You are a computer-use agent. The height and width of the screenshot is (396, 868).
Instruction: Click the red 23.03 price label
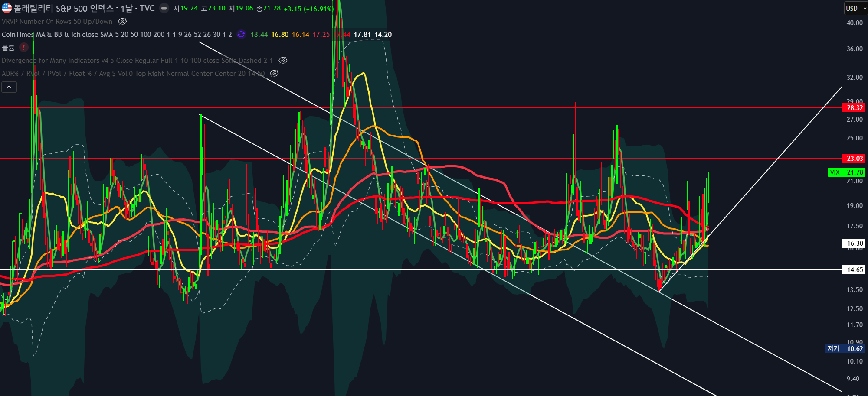pos(854,159)
